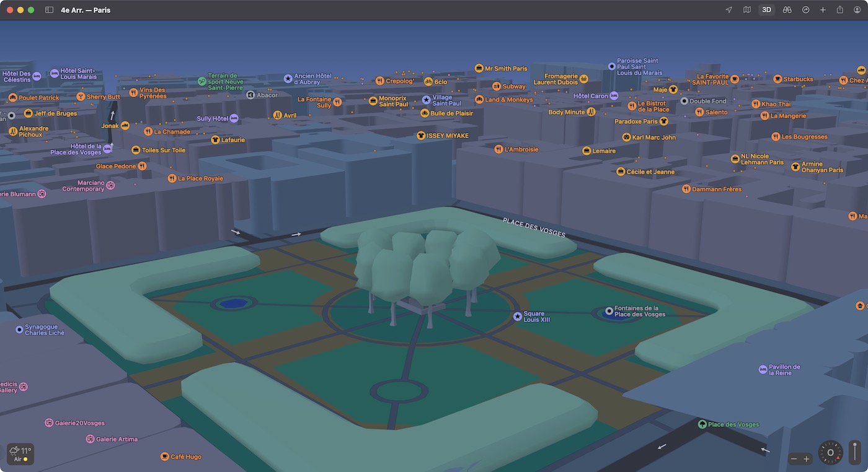Select Sully Hôtel pin
Screen dimensions: 868x472
pyautogui.click(x=234, y=118)
